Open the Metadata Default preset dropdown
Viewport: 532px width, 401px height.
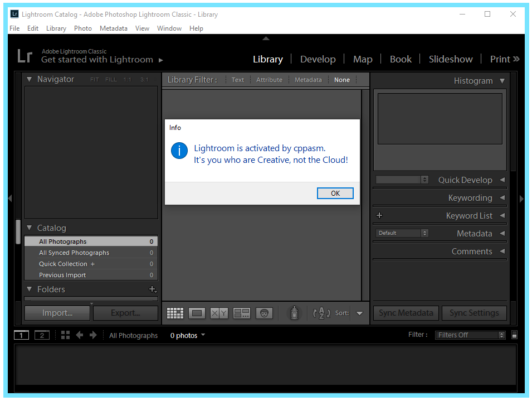coord(402,233)
